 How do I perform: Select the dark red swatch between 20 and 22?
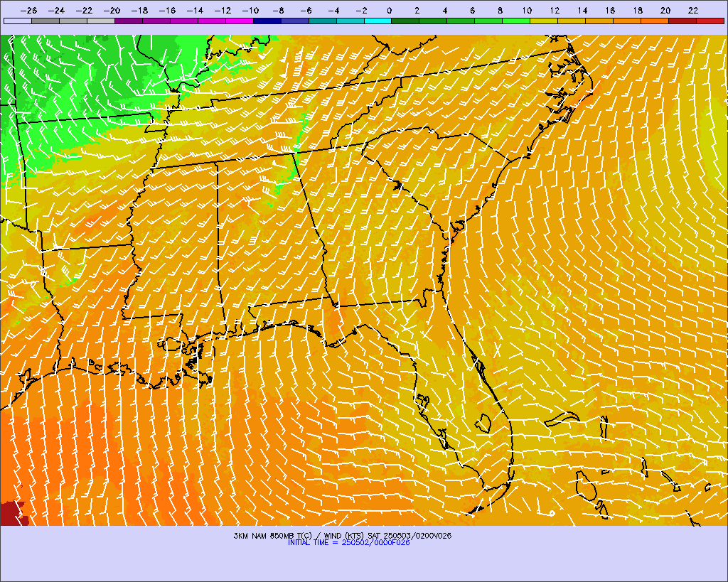point(682,21)
